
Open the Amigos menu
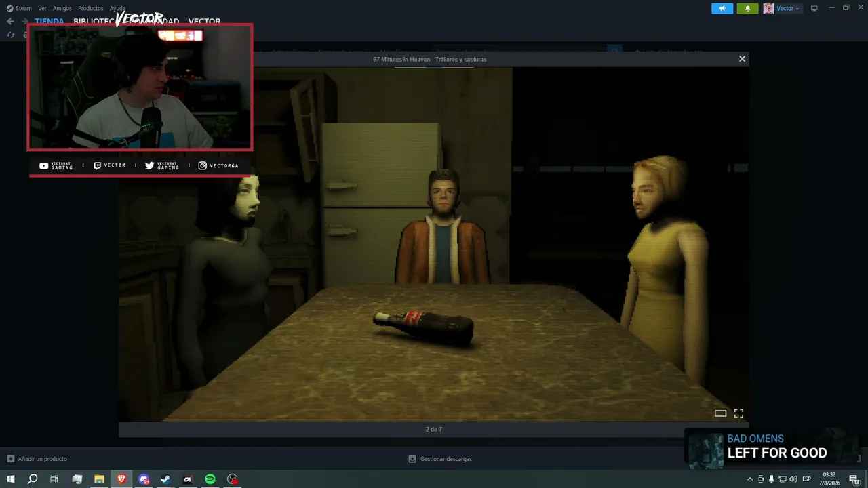pyautogui.click(x=62, y=9)
